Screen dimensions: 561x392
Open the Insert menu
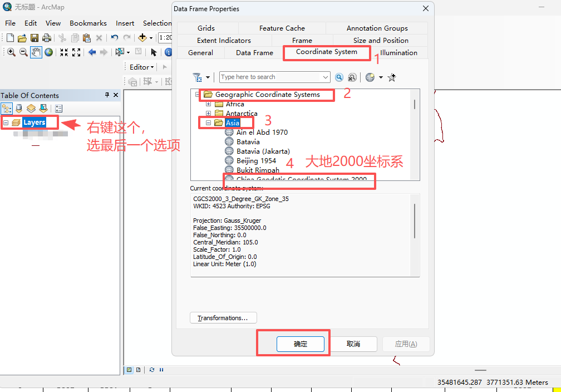(125, 23)
